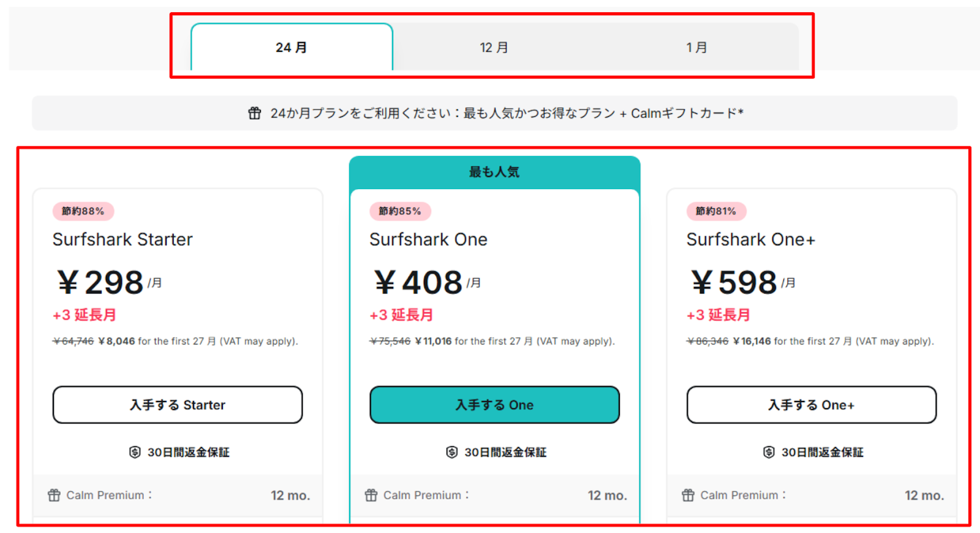Click One+ money-back guarantee shield icon

tap(769, 452)
